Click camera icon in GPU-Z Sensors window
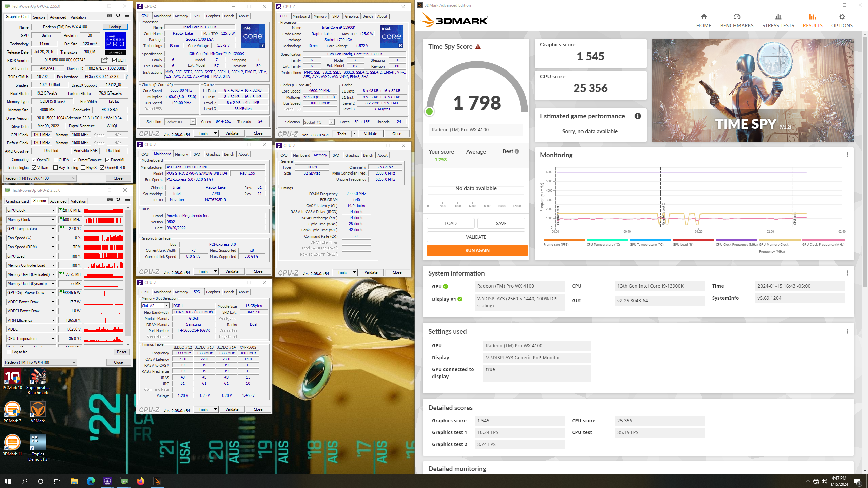This screenshot has height=488, width=868. (x=110, y=200)
